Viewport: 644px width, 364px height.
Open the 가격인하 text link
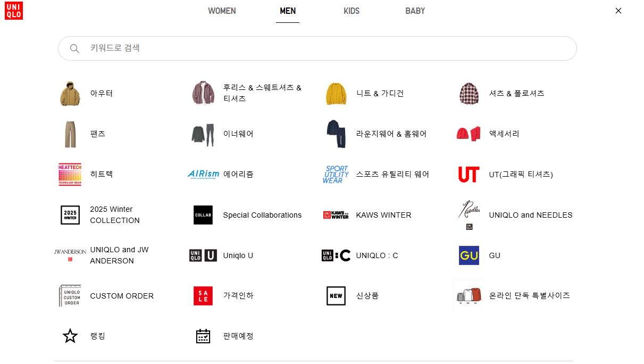coord(238,296)
